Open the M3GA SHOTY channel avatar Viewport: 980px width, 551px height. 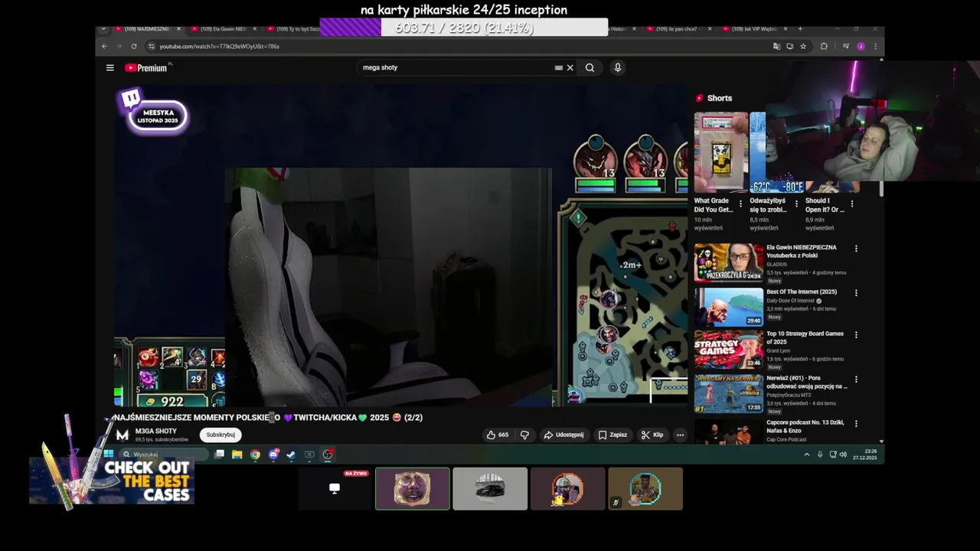click(122, 435)
